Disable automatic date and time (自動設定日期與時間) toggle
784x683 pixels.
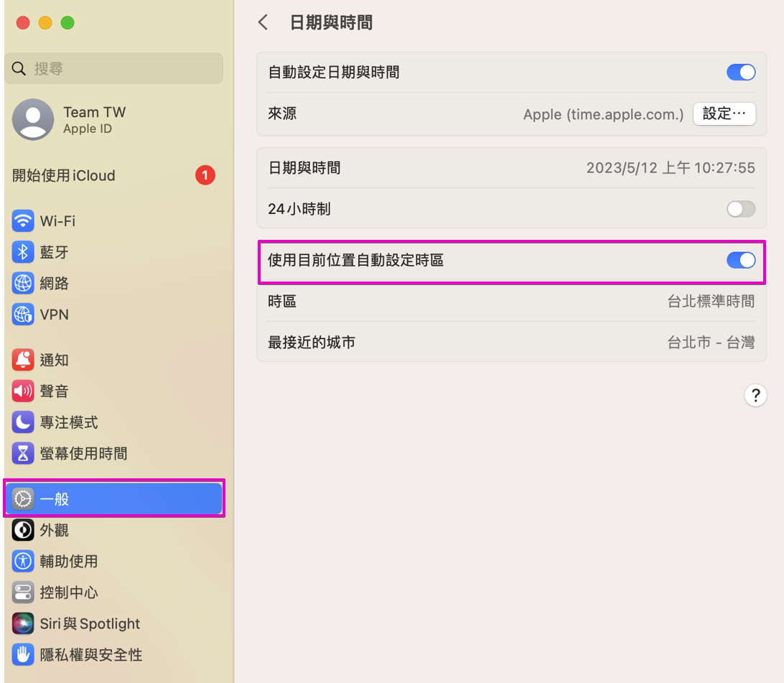pyautogui.click(x=741, y=73)
